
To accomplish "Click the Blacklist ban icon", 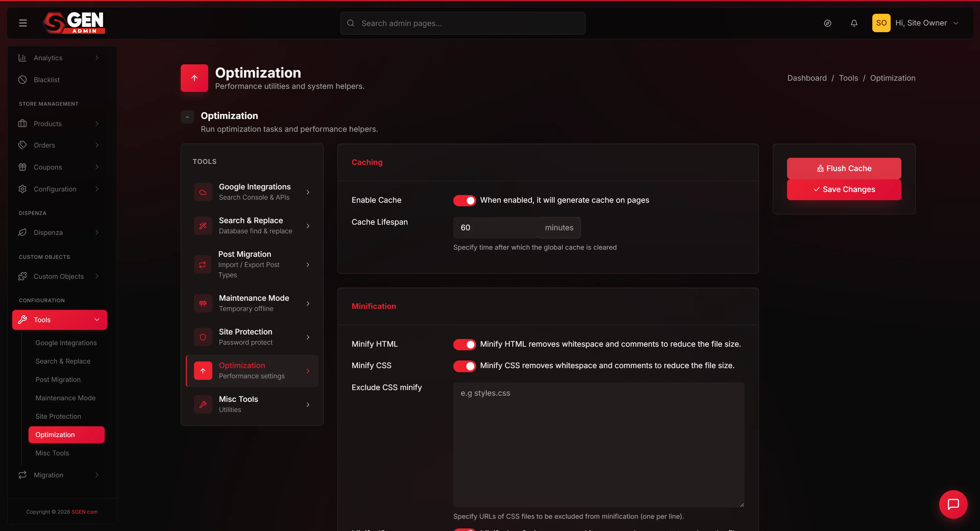I will (x=22, y=80).
